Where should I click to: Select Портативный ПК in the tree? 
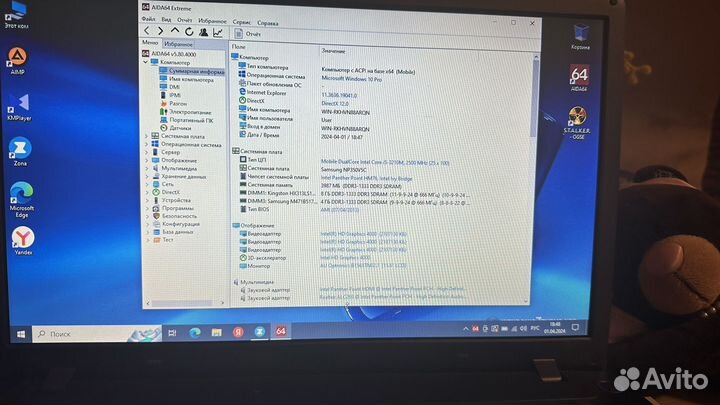pos(186,120)
